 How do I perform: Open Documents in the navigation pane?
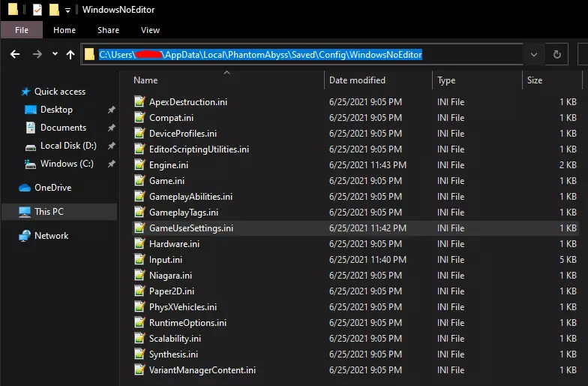(x=63, y=128)
